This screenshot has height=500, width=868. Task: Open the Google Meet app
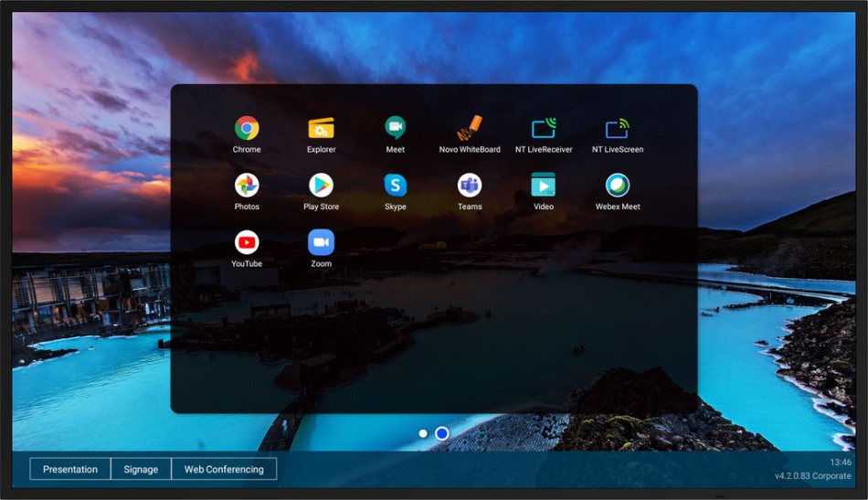395,129
